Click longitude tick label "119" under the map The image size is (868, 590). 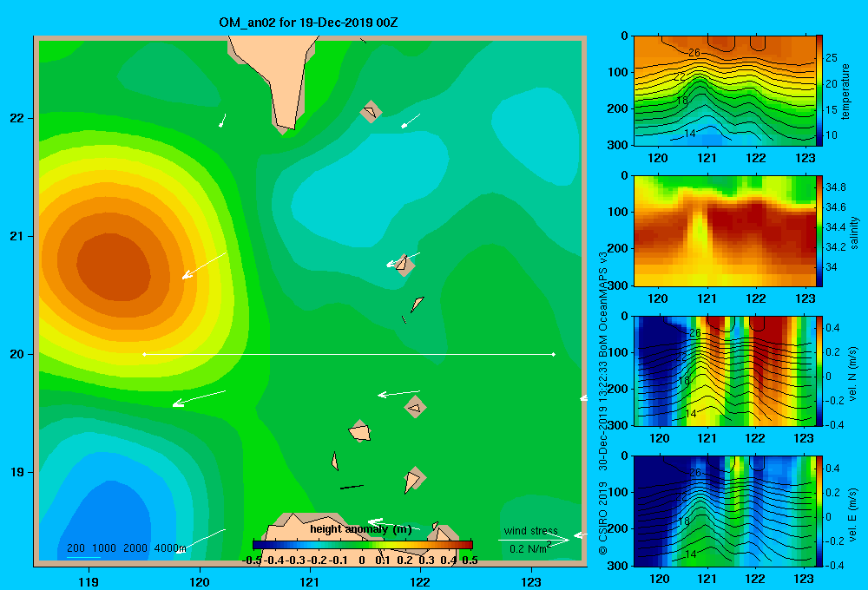[x=89, y=581]
